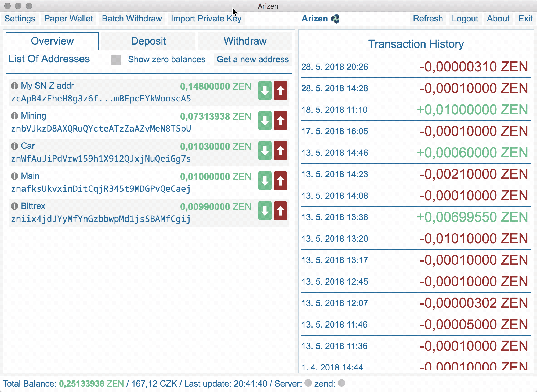Open transaction dated 13. 5. 2018 14:08

(416, 196)
